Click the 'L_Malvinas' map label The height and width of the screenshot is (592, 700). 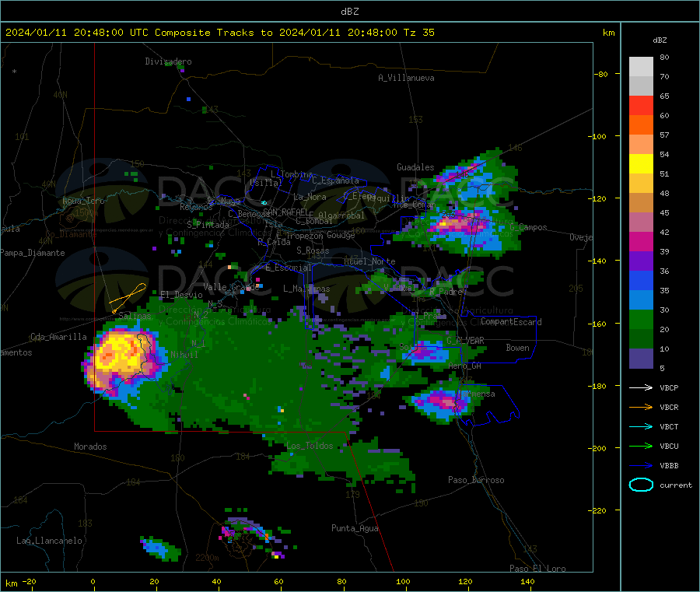click(x=306, y=289)
